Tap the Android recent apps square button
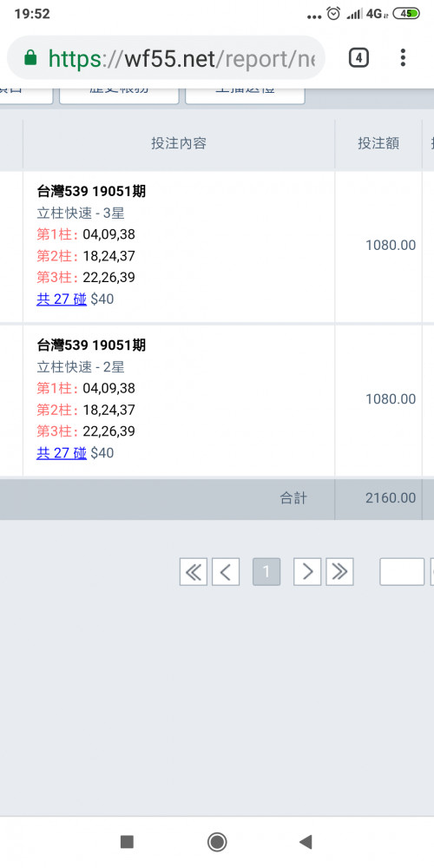 coord(128,842)
